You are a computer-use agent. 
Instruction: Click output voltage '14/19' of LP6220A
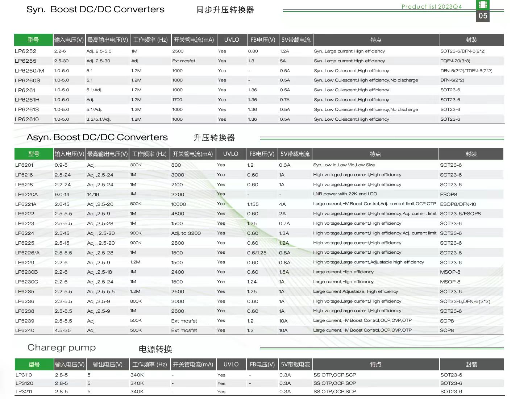93,194
